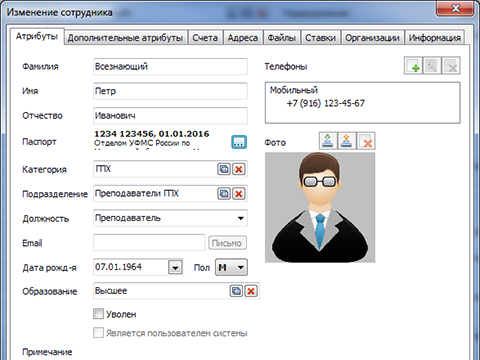Viewport: 480px width, 360px height.
Task: Click into the Email field
Action: 149,243
